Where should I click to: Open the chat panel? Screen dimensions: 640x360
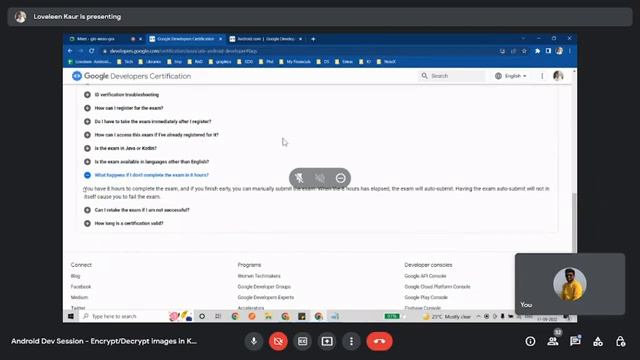(x=576, y=341)
